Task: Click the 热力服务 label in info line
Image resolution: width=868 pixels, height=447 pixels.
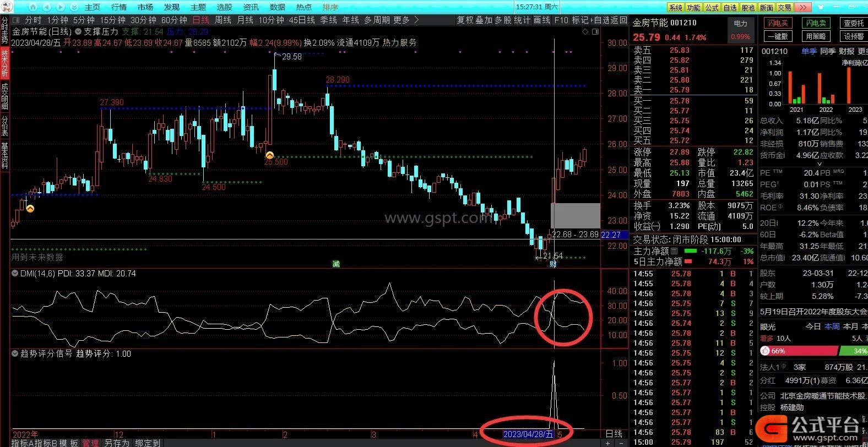Action: [399, 42]
